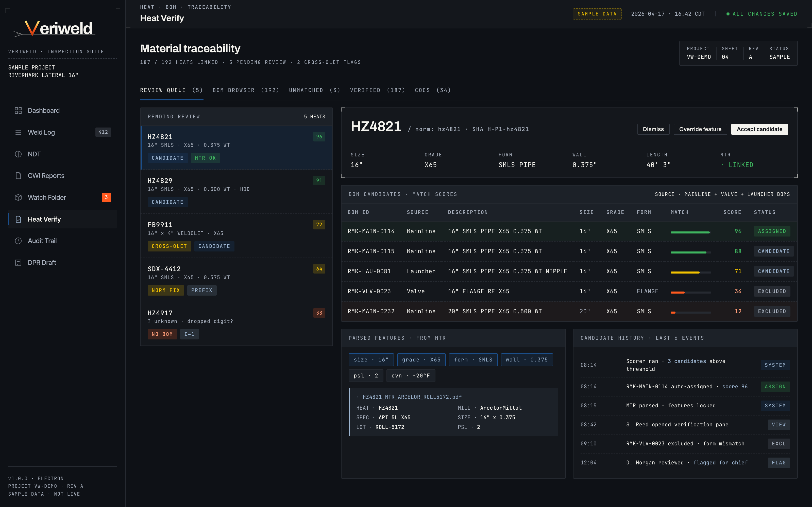Click the Override feature button
Image resolution: width=812 pixels, height=507 pixels.
(x=700, y=129)
